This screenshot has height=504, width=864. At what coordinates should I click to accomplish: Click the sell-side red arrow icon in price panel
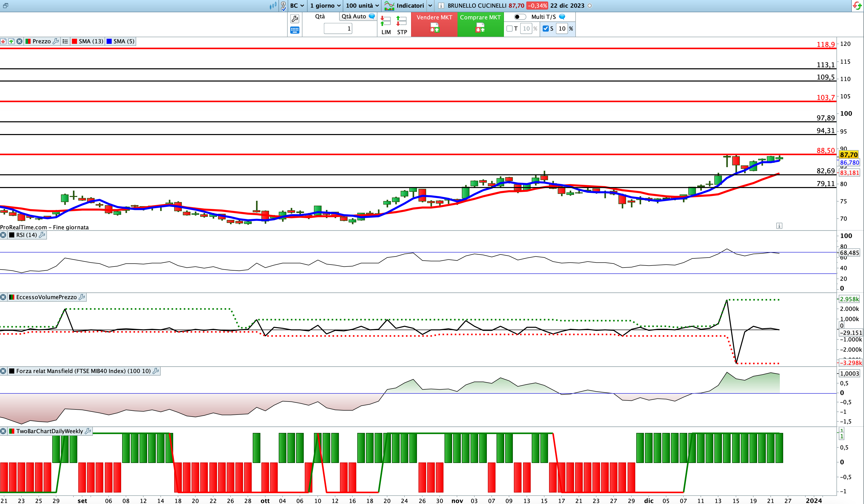tap(3, 42)
